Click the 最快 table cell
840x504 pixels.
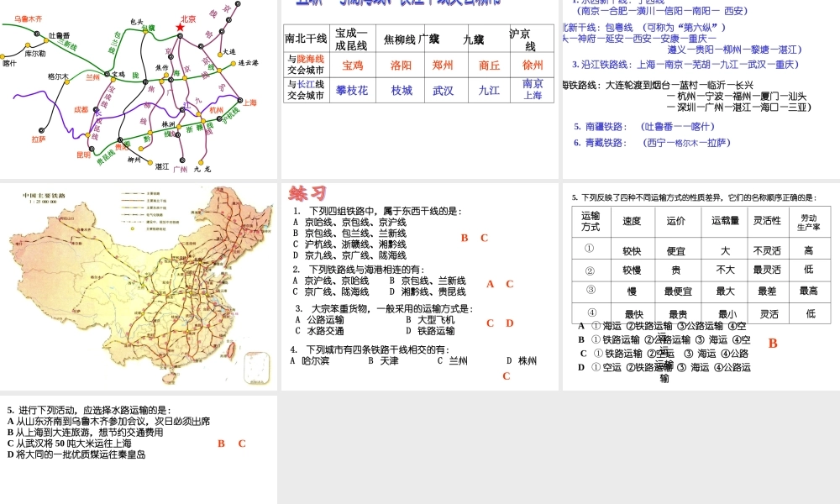(x=633, y=314)
